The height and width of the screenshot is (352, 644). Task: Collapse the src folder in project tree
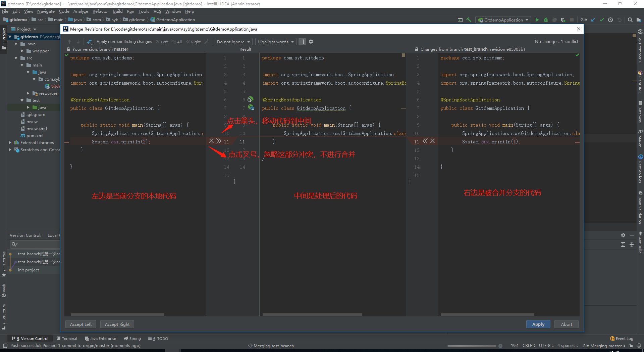coord(16,58)
